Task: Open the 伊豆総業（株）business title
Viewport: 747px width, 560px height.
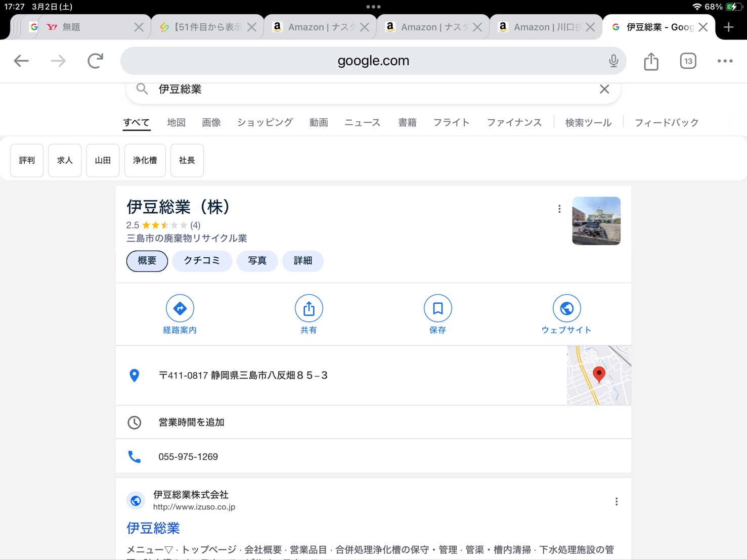Action: [179, 207]
